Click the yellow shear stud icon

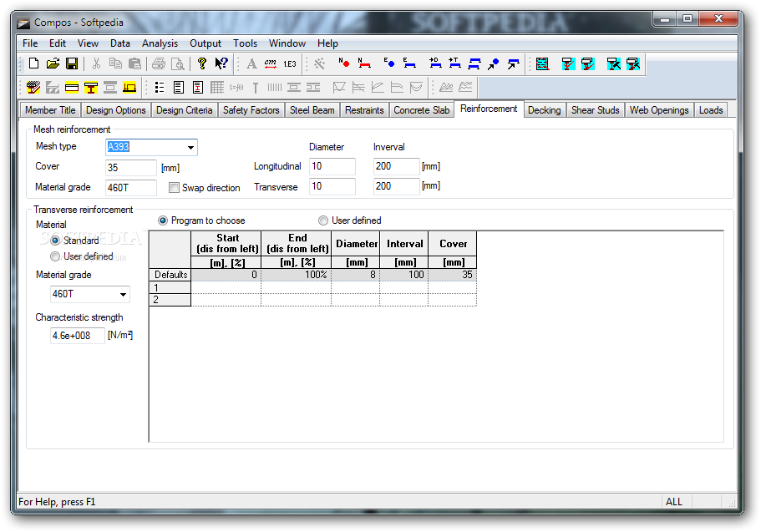(x=129, y=88)
